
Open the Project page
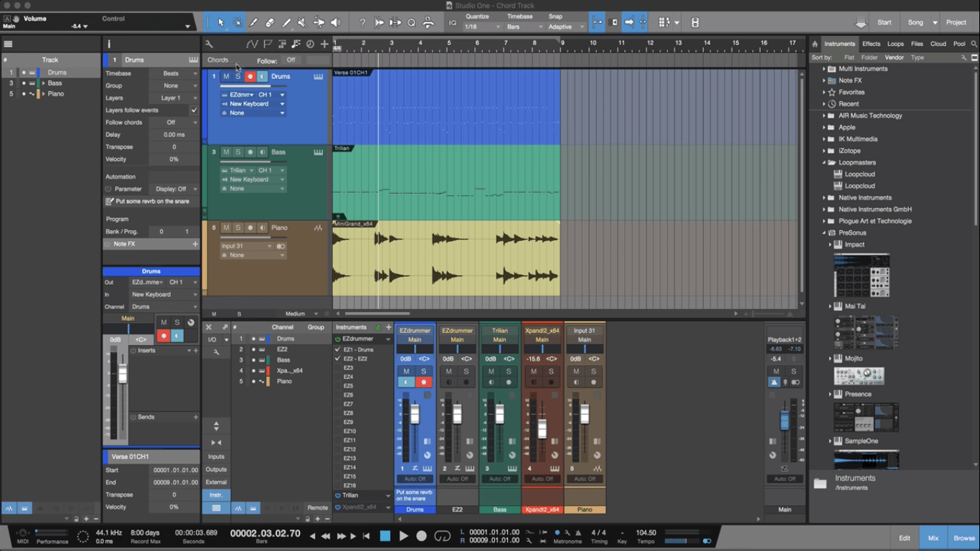[x=956, y=22]
